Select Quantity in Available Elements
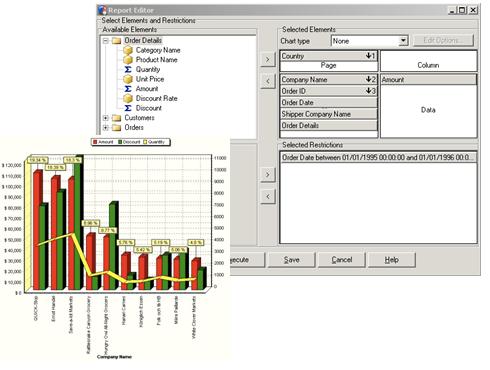 tap(148, 70)
